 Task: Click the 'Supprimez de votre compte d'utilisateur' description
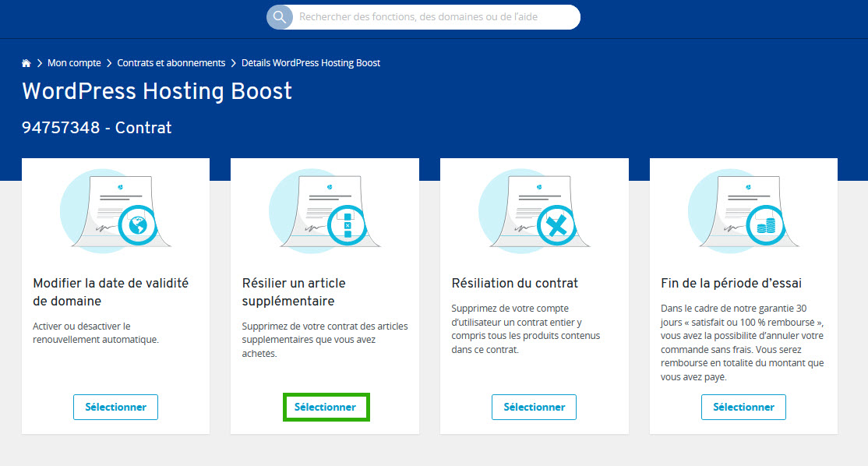pyautogui.click(x=526, y=329)
